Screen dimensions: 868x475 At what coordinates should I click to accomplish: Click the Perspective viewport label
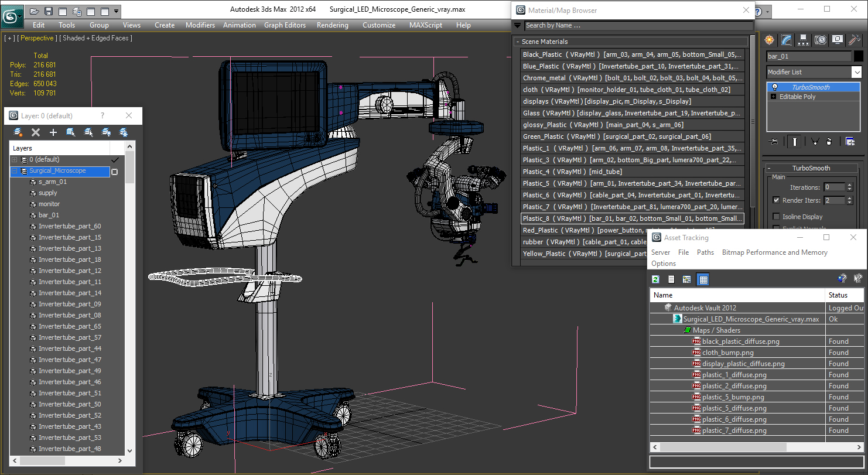[x=37, y=38]
